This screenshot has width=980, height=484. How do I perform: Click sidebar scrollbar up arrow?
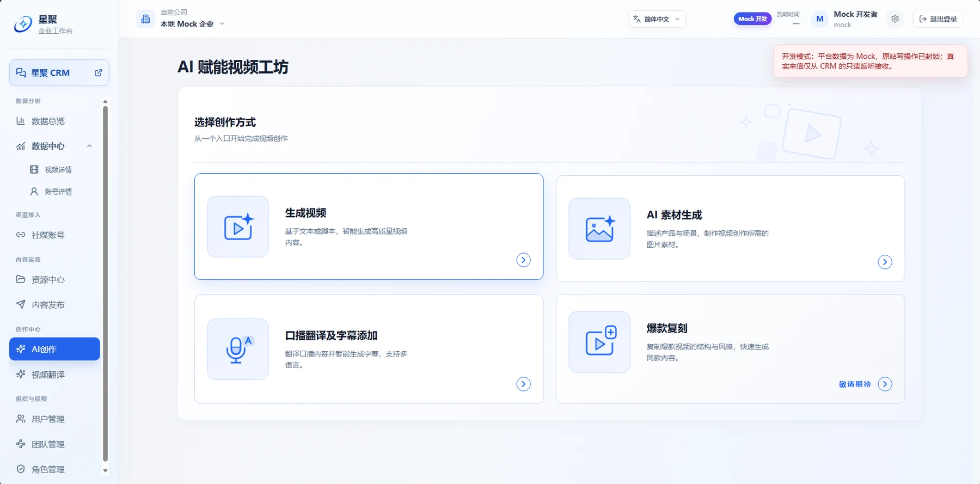105,101
